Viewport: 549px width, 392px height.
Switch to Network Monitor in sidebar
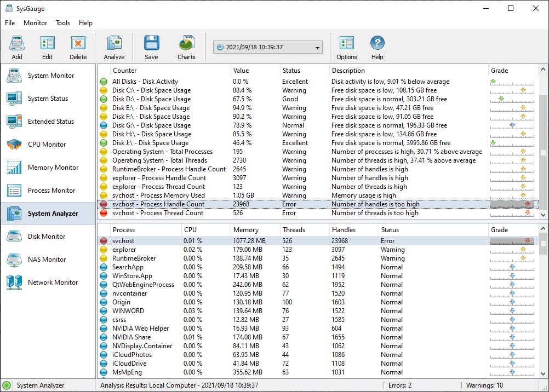pyautogui.click(x=53, y=283)
